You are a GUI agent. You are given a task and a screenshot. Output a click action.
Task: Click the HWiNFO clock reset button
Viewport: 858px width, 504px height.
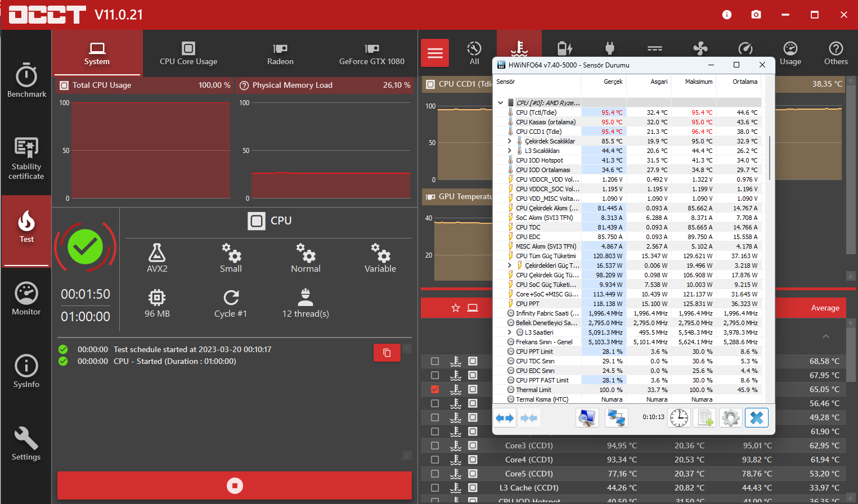point(679,418)
